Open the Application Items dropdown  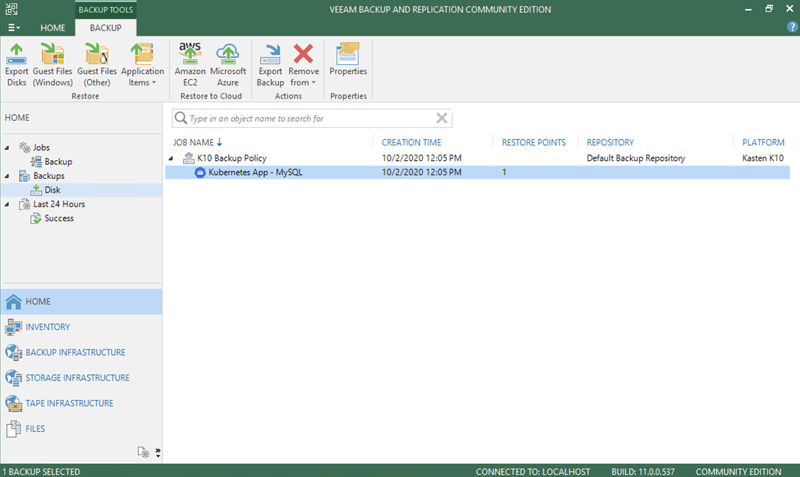[142, 65]
